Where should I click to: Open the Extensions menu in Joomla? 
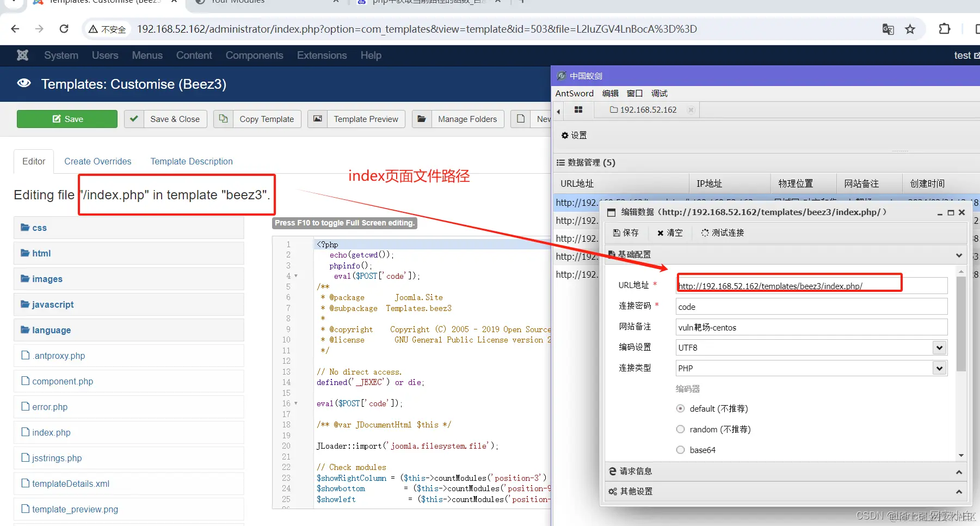coord(322,56)
